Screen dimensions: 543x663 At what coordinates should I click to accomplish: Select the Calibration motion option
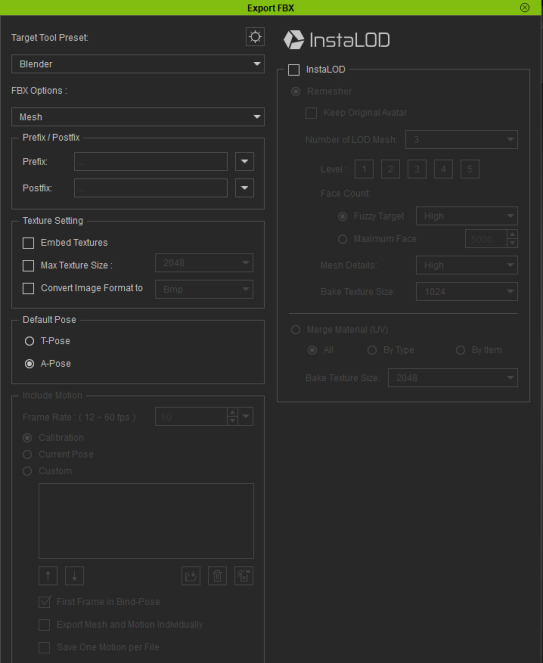pos(27,438)
